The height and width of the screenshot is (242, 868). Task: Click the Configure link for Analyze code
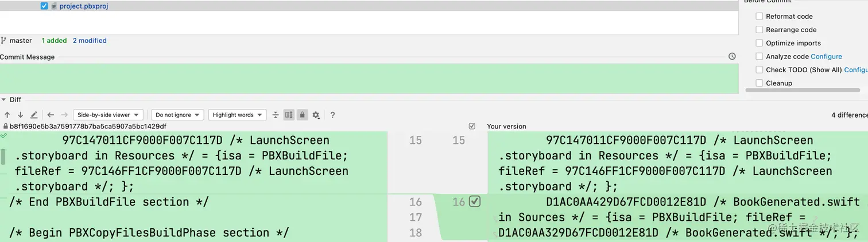(x=826, y=56)
